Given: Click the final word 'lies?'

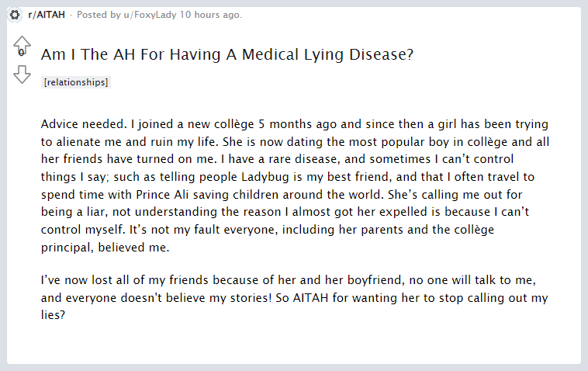Looking at the screenshot, I should pyautogui.click(x=53, y=315).
